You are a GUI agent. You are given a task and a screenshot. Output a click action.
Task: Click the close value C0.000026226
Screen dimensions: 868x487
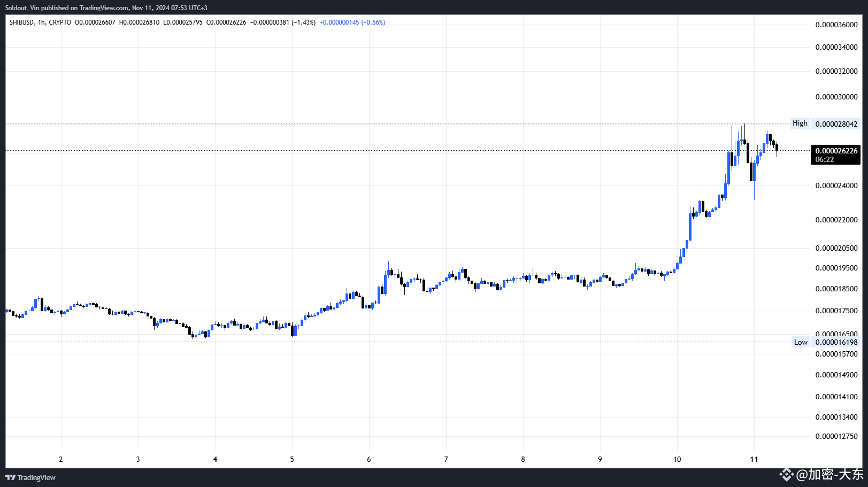(x=226, y=22)
